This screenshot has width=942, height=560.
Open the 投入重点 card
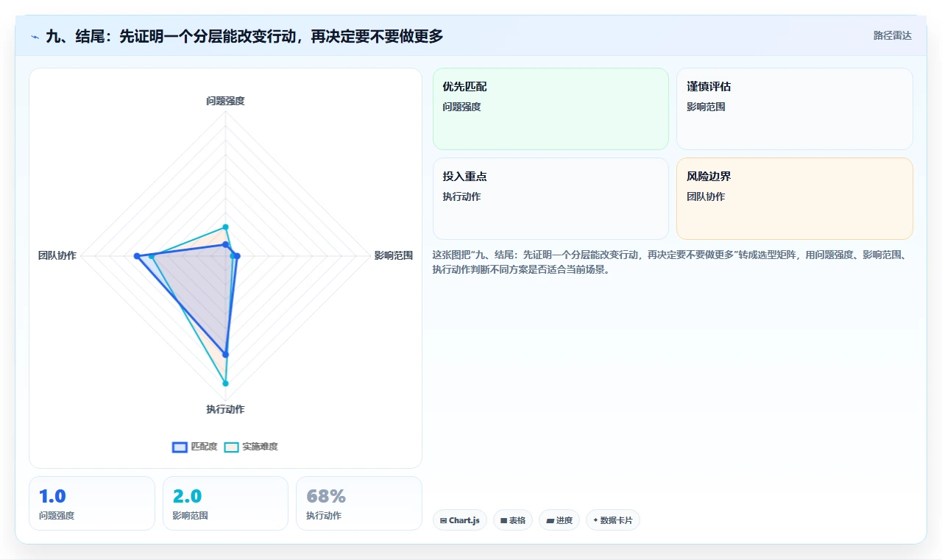(x=550, y=199)
